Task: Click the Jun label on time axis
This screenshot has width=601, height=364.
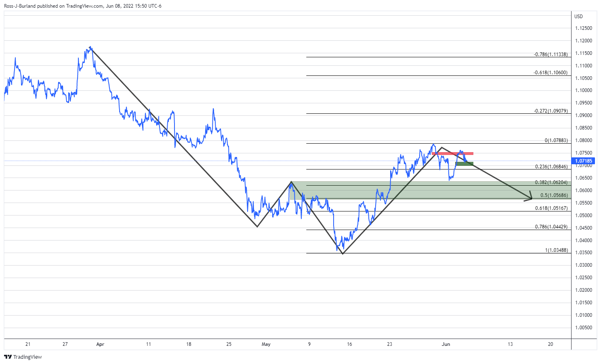Action: click(446, 344)
